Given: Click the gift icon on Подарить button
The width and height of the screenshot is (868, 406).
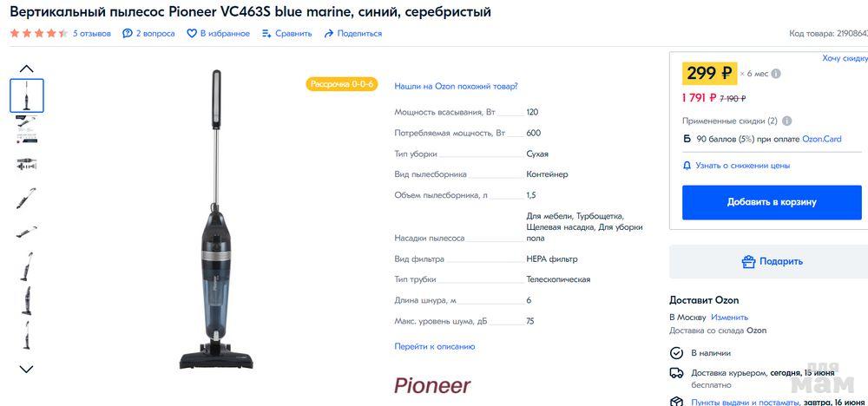Looking at the screenshot, I should point(748,261).
